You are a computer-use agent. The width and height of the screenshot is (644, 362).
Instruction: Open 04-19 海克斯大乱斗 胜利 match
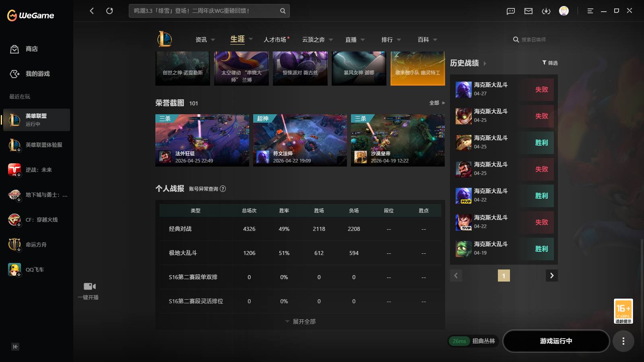click(504, 249)
